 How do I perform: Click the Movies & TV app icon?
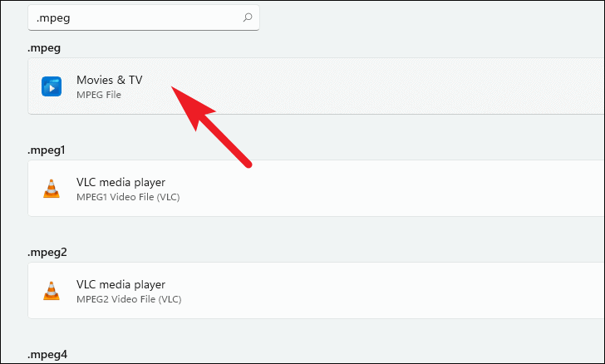point(52,86)
